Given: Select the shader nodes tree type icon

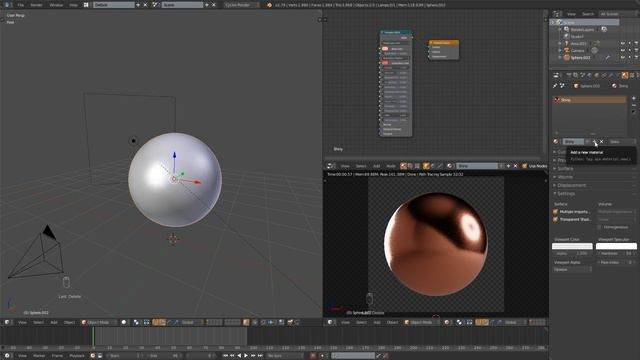Looking at the screenshot, I should [403, 166].
